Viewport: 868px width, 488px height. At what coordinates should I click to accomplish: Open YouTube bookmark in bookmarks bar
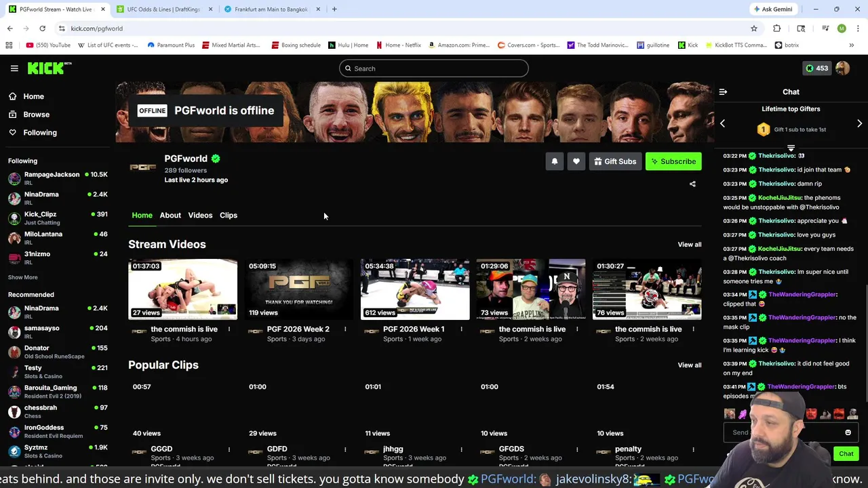coord(48,45)
